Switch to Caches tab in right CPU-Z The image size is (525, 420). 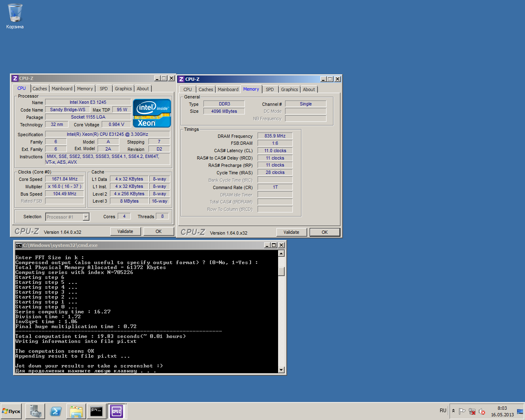[x=206, y=89]
